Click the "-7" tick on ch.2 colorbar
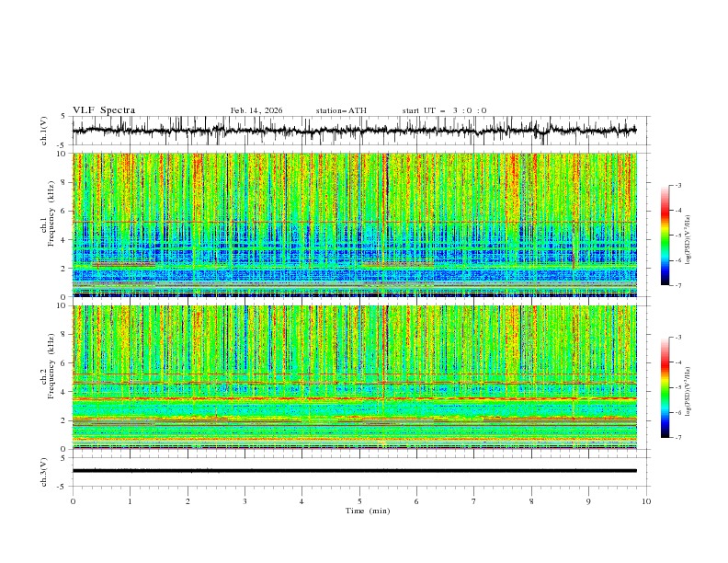The width and height of the screenshot is (728, 563). pos(678,437)
